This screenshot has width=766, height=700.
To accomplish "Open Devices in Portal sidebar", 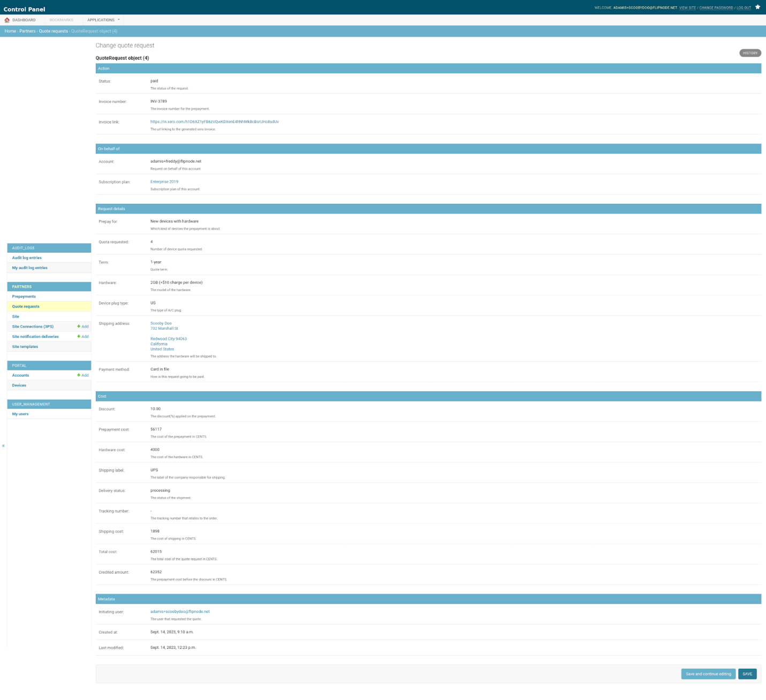I will pyautogui.click(x=19, y=385).
